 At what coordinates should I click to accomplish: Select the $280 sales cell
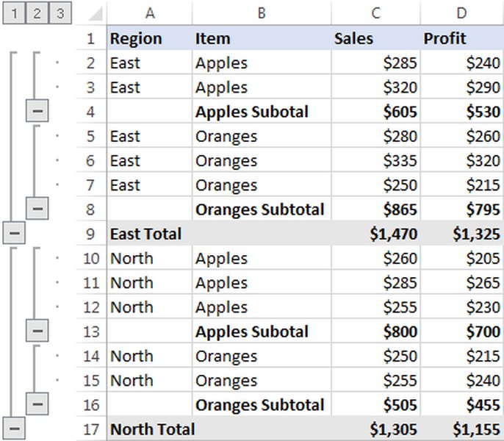coord(375,136)
